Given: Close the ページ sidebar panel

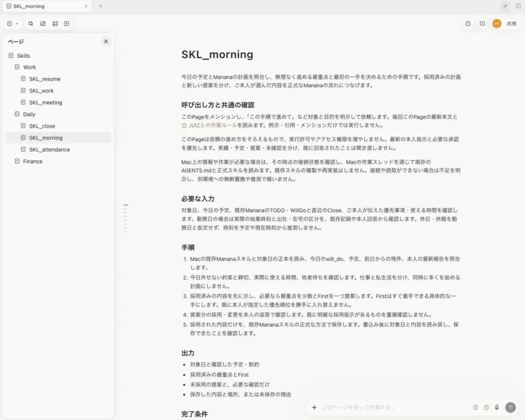Looking at the screenshot, I should pos(106,41).
